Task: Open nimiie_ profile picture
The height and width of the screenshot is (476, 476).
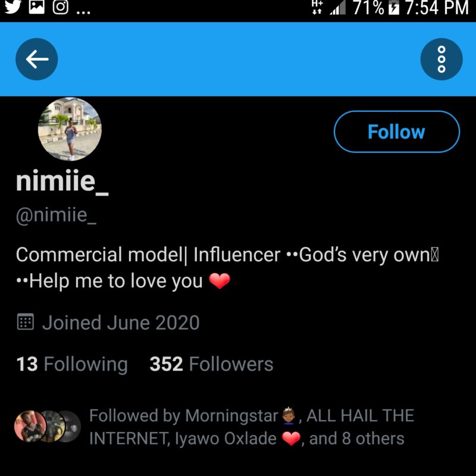Action: pyautogui.click(x=70, y=129)
